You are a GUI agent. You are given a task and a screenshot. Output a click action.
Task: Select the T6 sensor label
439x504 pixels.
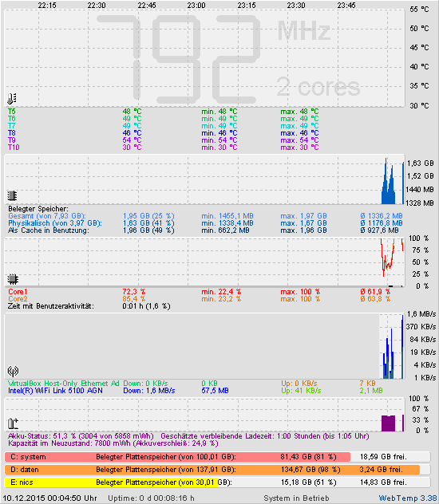(x=12, y=119)
